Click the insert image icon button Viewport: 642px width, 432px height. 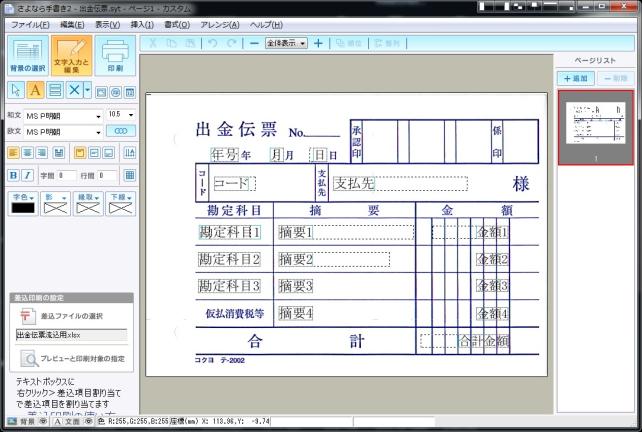pos(101,93)
